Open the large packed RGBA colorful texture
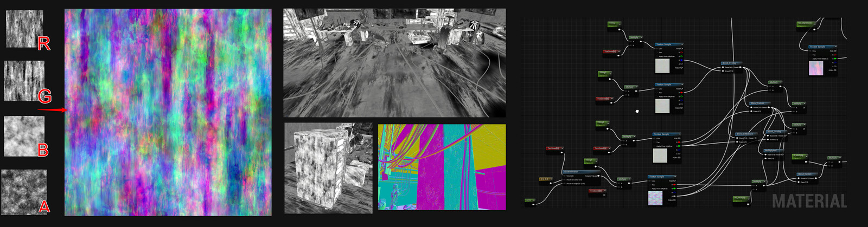Image resolution: width=868 pixels, height=227 pixels. (x=168, y=112)
